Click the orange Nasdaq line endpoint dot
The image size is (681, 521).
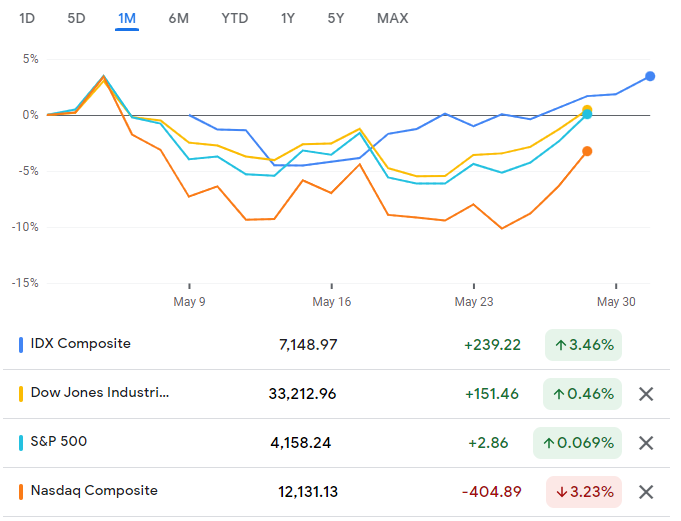coord(587,151)
